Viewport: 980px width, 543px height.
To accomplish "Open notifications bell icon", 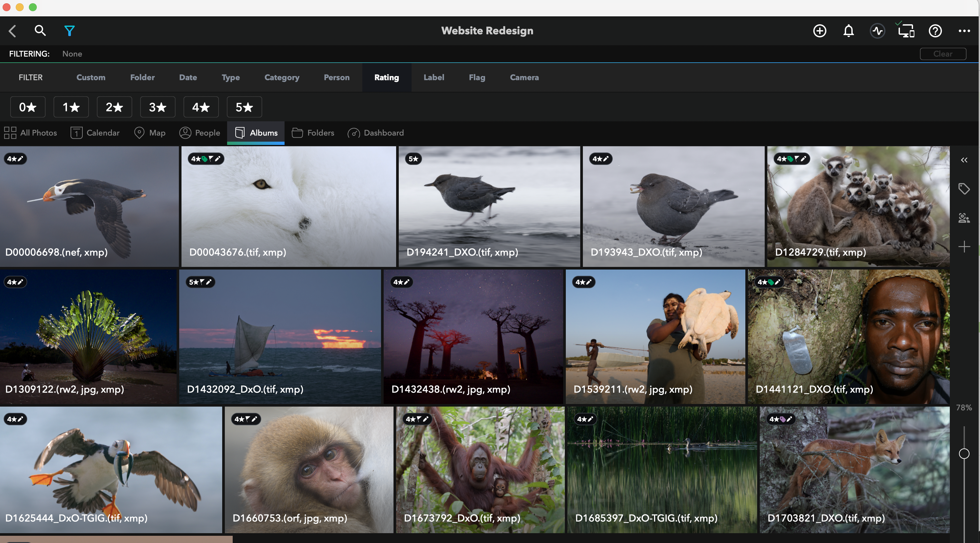I will tap(848, 31).
